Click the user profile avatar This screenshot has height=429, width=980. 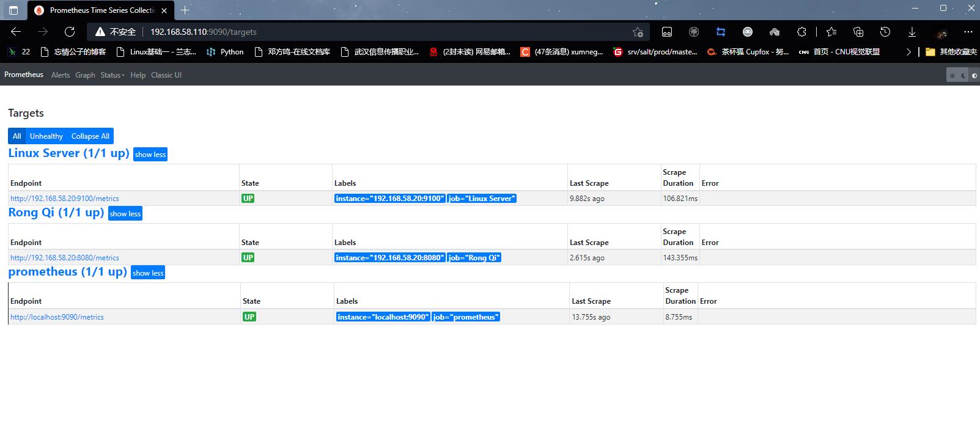(941, 32)
